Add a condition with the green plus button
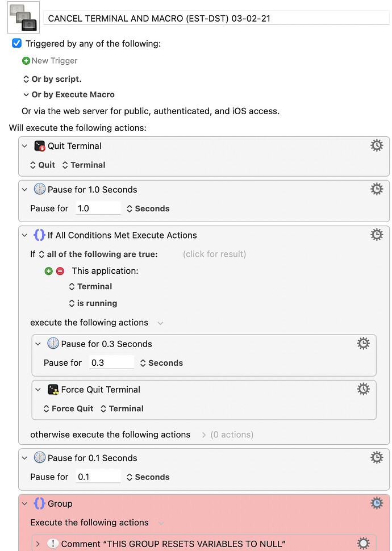392x551 pixels. pyautogui.click(x=48, y=271)
